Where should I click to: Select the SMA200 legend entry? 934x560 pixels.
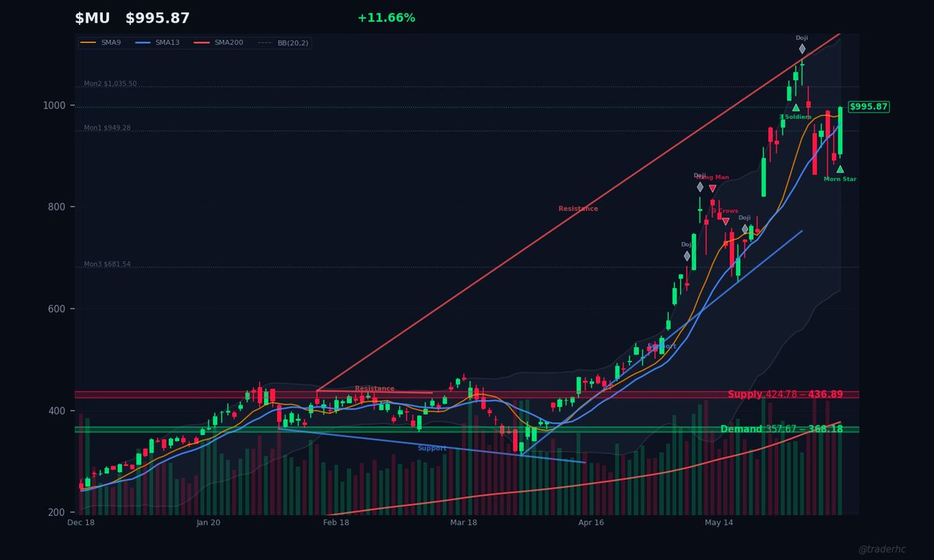(x=219, y=43)
